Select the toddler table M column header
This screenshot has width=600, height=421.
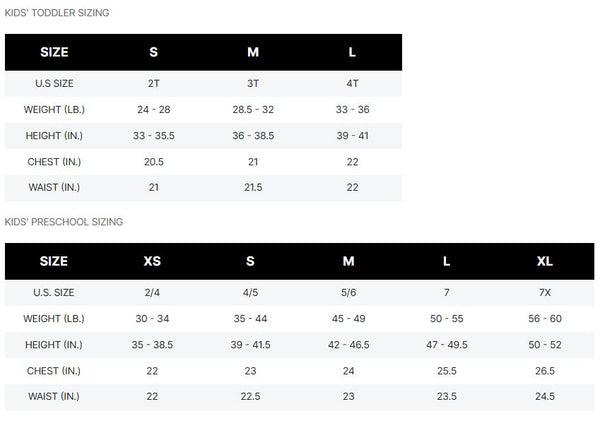[x=253, y=52]
